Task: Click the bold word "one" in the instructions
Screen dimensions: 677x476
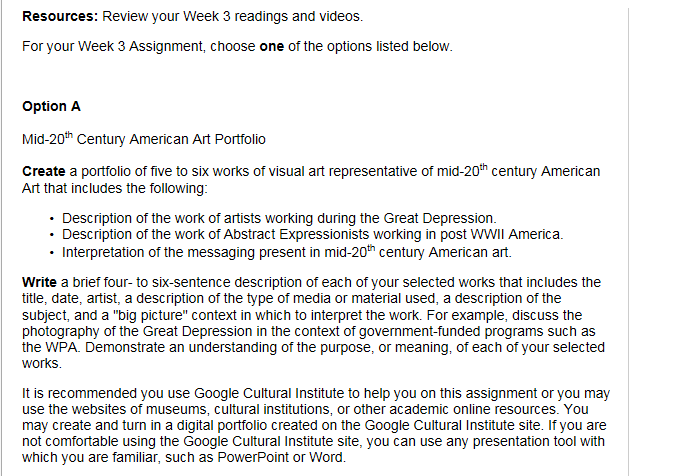Action: (x=272, y=47)
